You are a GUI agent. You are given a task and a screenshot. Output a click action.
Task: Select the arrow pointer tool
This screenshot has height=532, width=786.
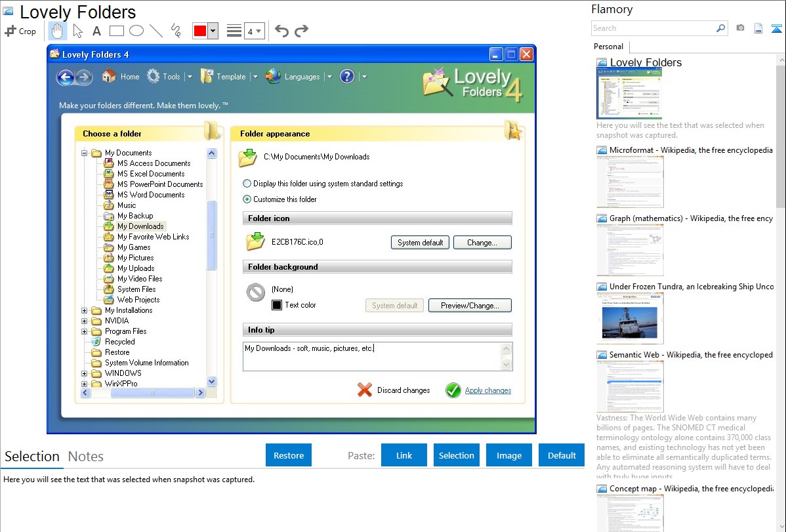click(x=77, y=31)
